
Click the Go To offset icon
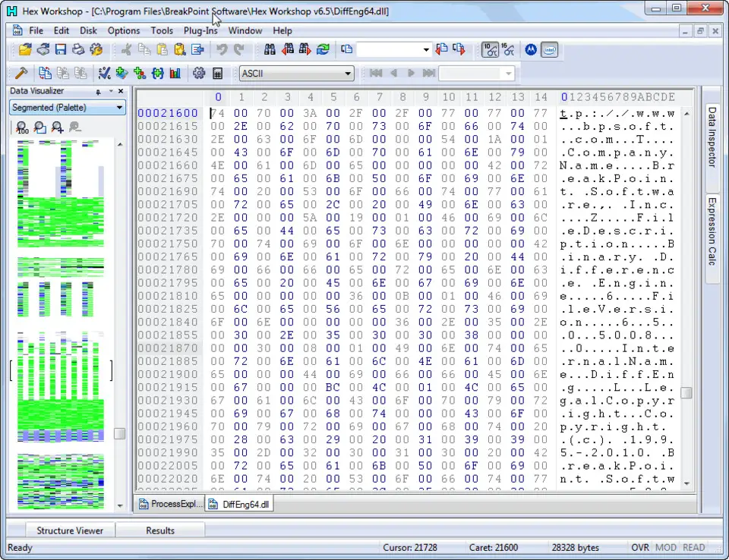click(346, 49)
